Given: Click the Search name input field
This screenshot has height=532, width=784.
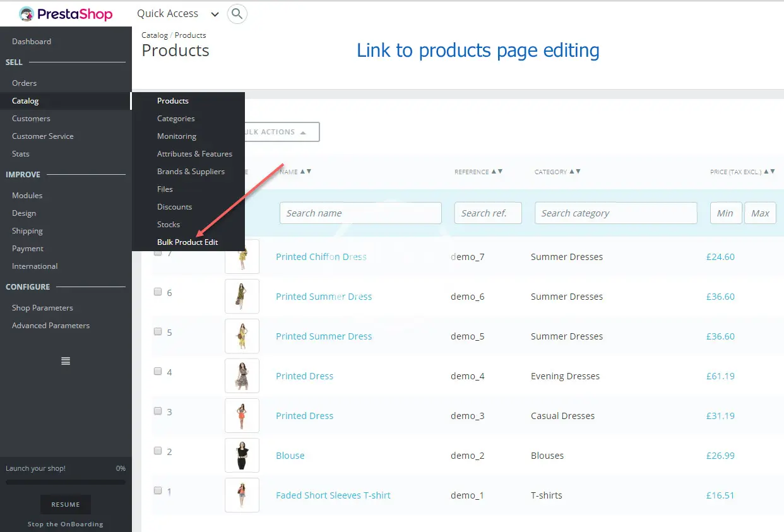Looking at the screenshot, I should tap(360, 213).
